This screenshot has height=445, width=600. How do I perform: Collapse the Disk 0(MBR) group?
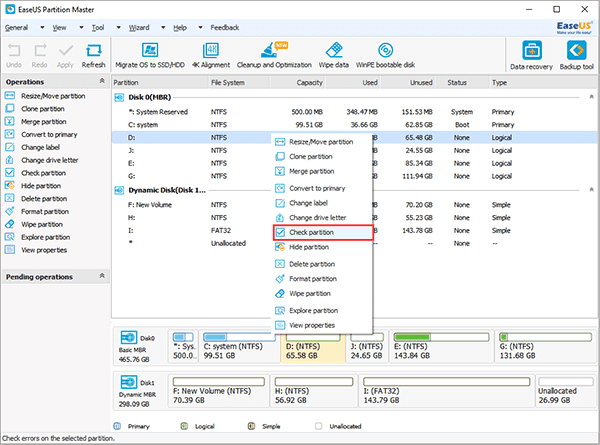click(x=591, y=97)
